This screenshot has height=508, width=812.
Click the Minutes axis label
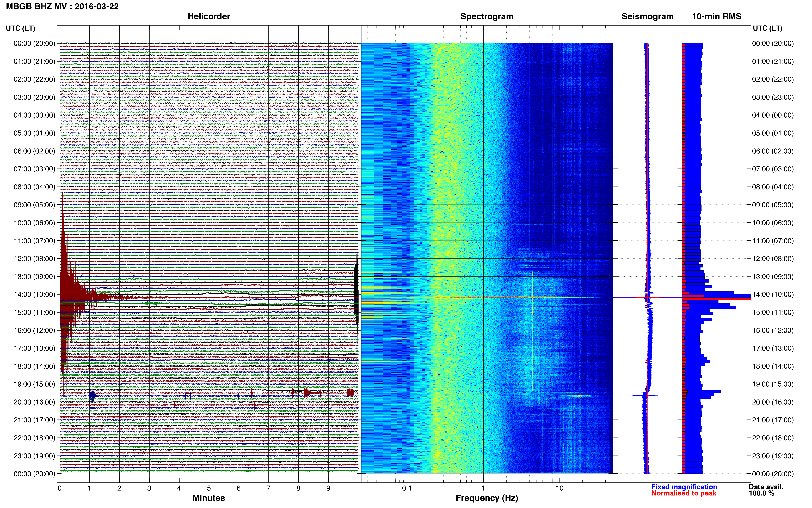208,498
